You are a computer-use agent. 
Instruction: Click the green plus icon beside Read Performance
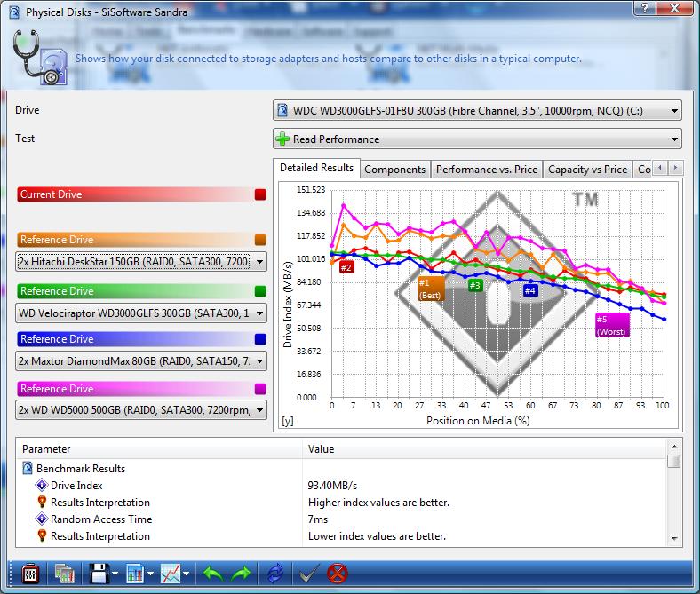tap(282, 139)
